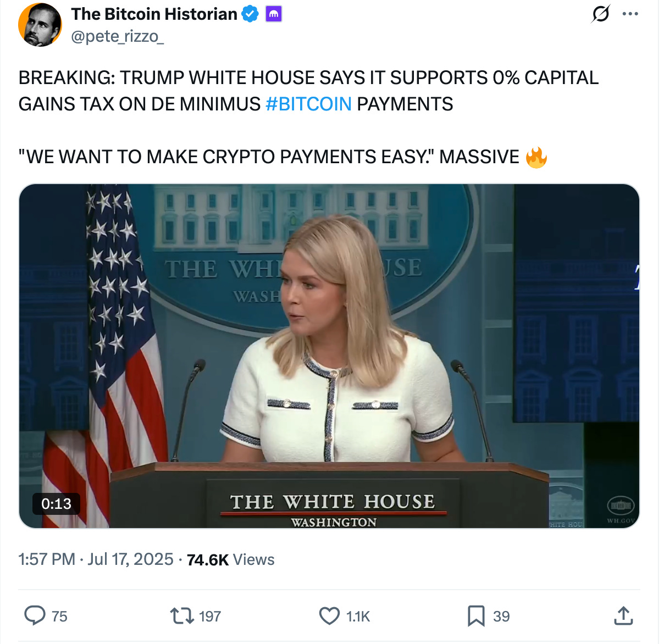
Task: Click the reply speech bubble icon
Action: [35, 615]
